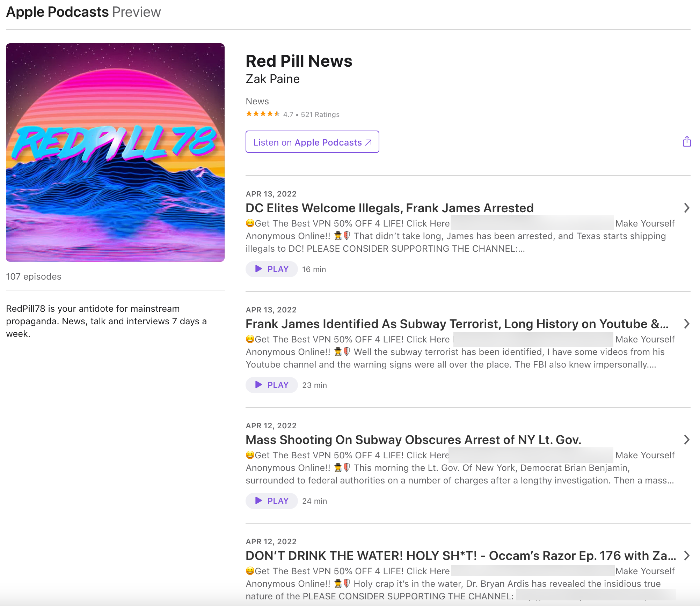Screen dimensions: 700x606
Task: Play the DC Elites Welcome Illegals episode
Action: (271, 269)
